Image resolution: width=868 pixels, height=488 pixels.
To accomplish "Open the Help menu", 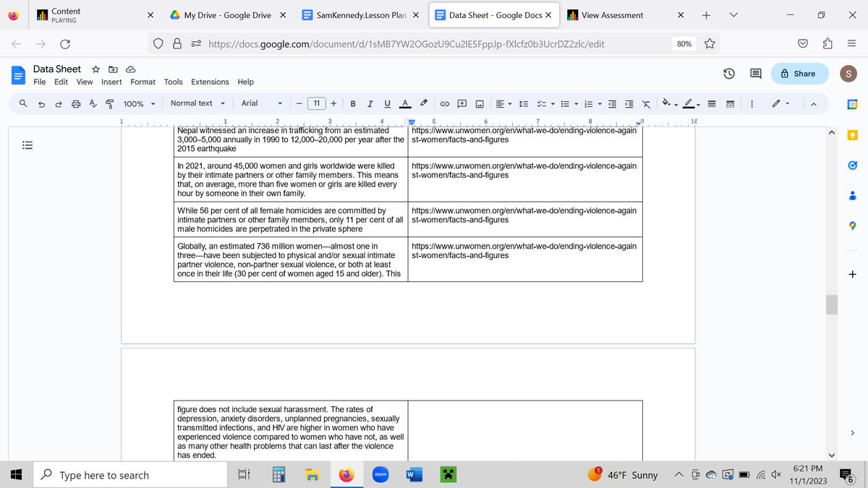I will 246,82.
